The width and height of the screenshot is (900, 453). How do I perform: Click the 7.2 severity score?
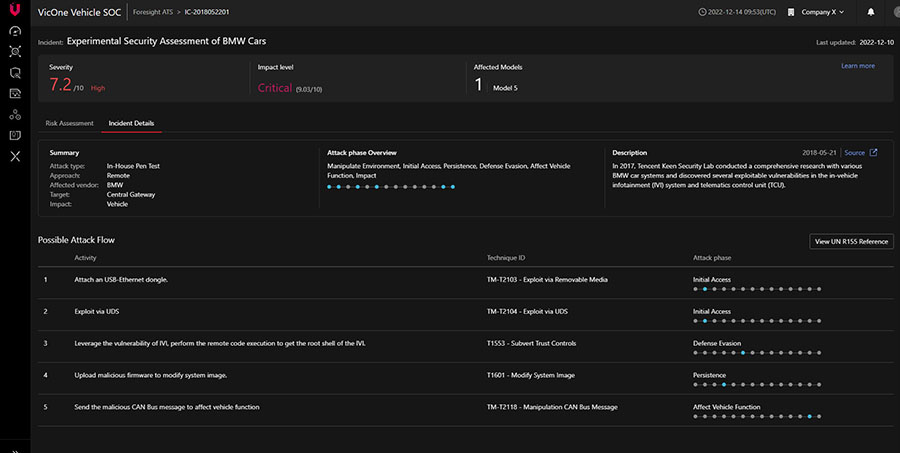point(60,85)
